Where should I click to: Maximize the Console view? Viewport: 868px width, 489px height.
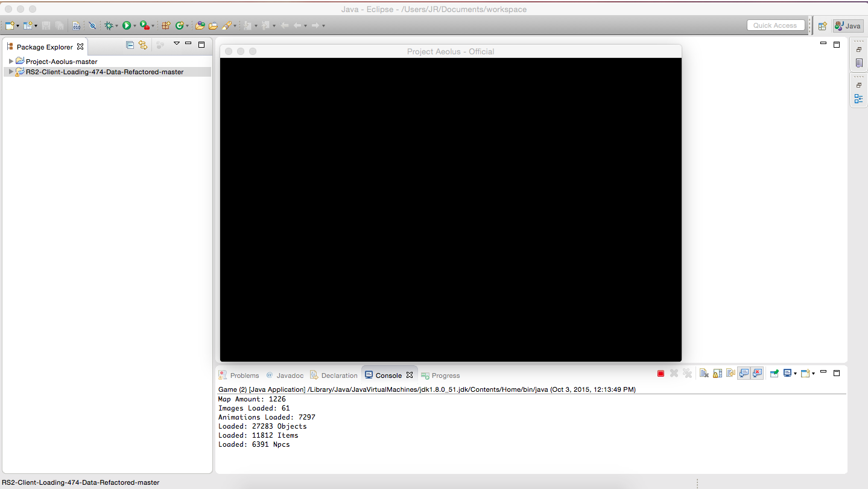837,373
